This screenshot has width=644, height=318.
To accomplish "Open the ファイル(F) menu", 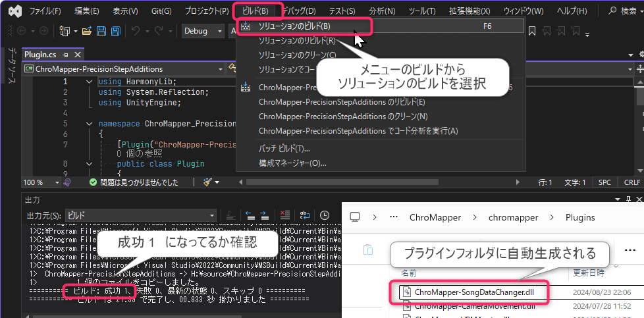I will click(45, 11).
